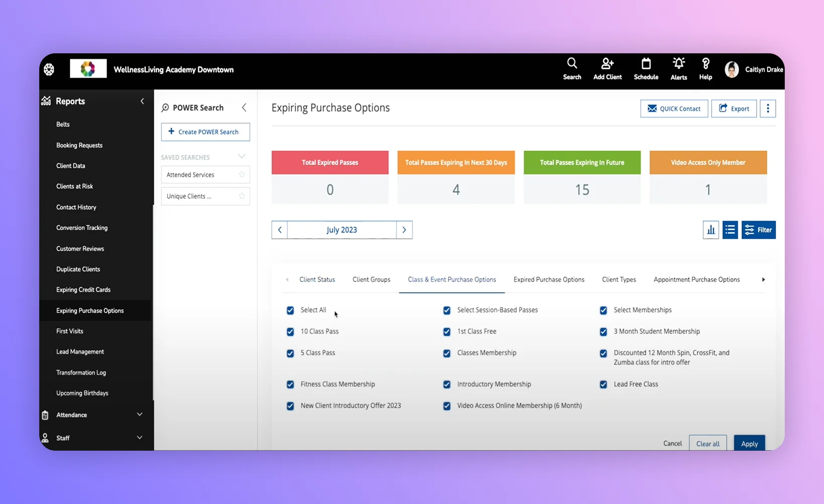Collapse the Saved Searches list
The image size is (824, 504).
[241, 157]
